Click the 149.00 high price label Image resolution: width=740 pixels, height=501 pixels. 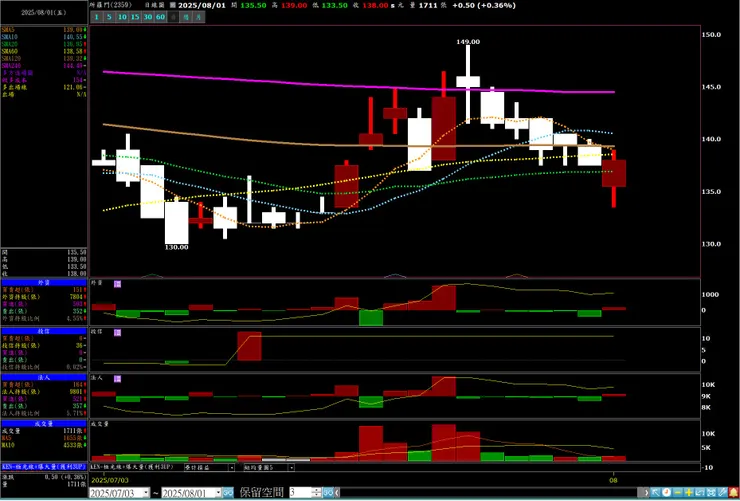(x=468, y=42)
